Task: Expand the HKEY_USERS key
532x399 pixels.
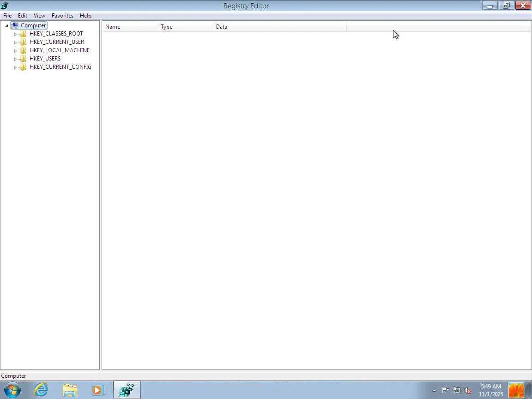Action: [15, 59]
